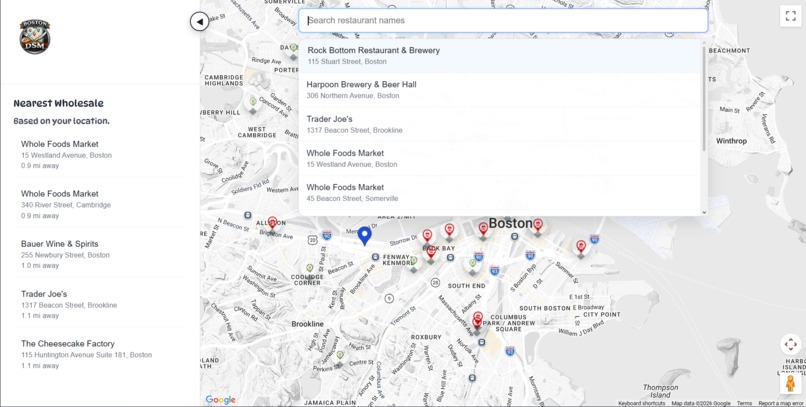Click the Interstate 90 shield near Allston
The height and width of the screenshot is (407, 806).
point(327,236)
